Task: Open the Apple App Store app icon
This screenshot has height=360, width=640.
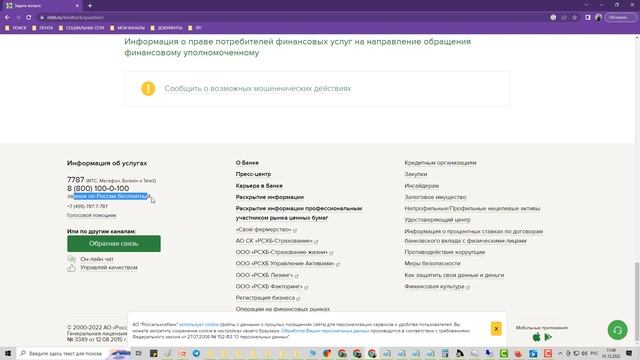Action: [537, 337]
